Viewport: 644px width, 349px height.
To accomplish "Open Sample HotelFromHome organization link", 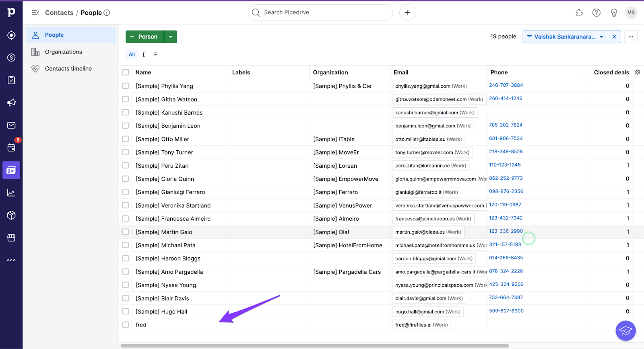I will (348, 245).
